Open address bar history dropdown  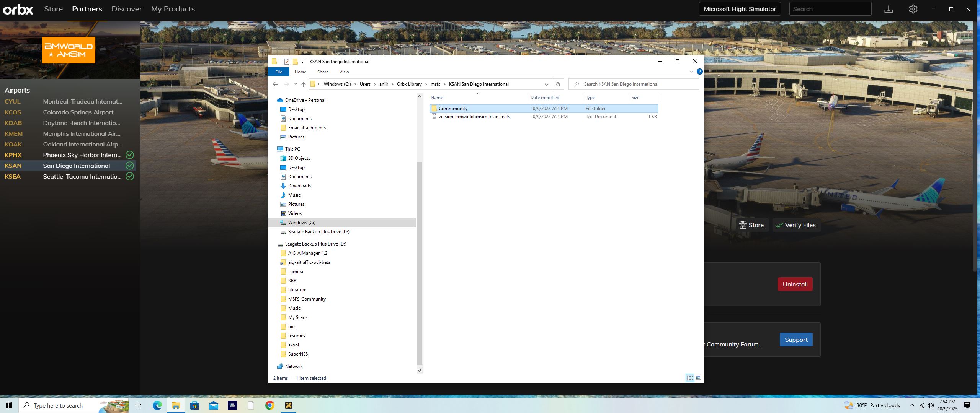click(546, 84)
